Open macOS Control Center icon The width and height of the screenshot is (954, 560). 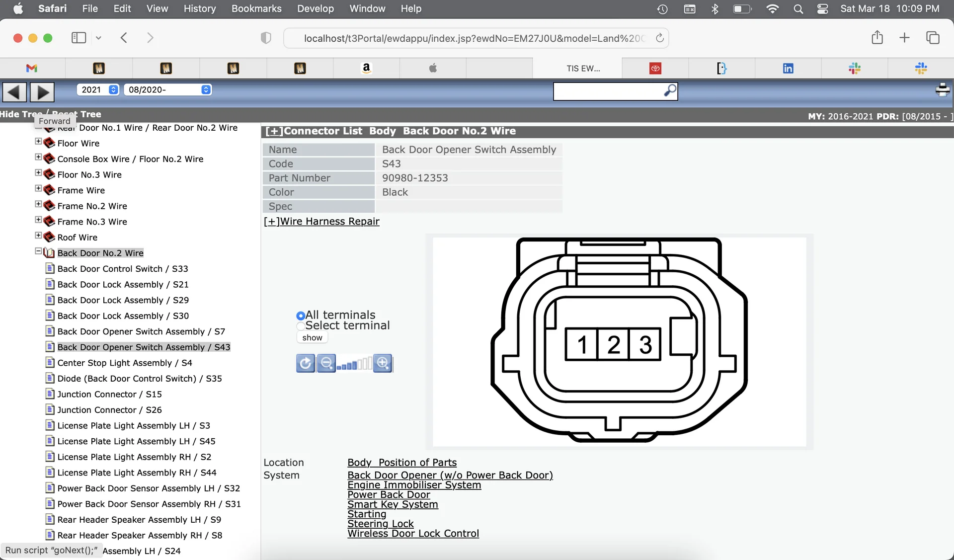coord(822,9)
